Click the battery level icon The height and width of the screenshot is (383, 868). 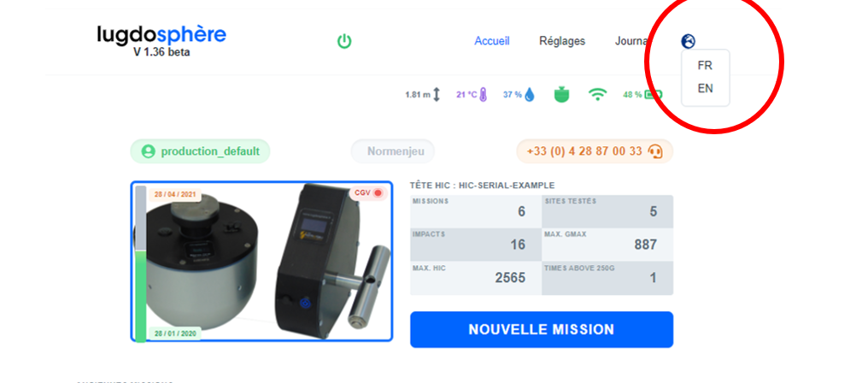[x=654, y=95]
